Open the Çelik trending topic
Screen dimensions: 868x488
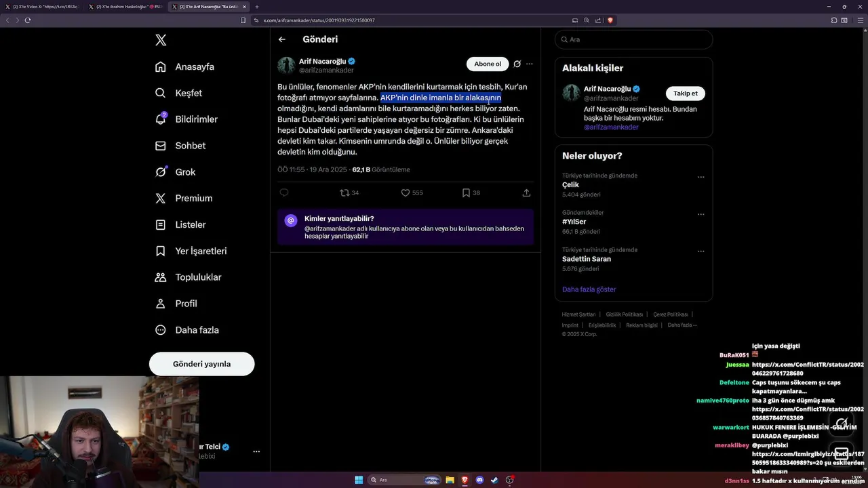(570, 185)
